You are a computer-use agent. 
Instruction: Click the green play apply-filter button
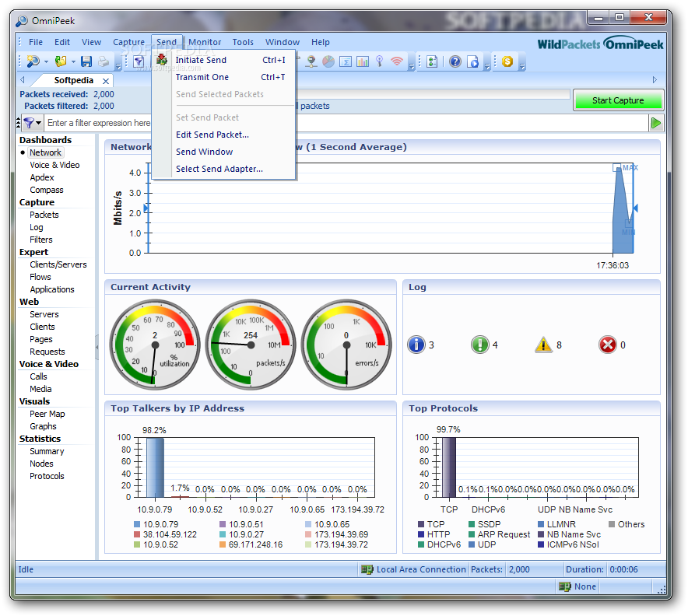[656, 123]
